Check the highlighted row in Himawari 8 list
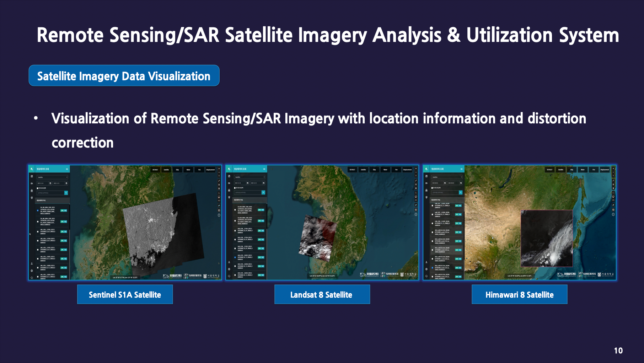 point(433,250)
